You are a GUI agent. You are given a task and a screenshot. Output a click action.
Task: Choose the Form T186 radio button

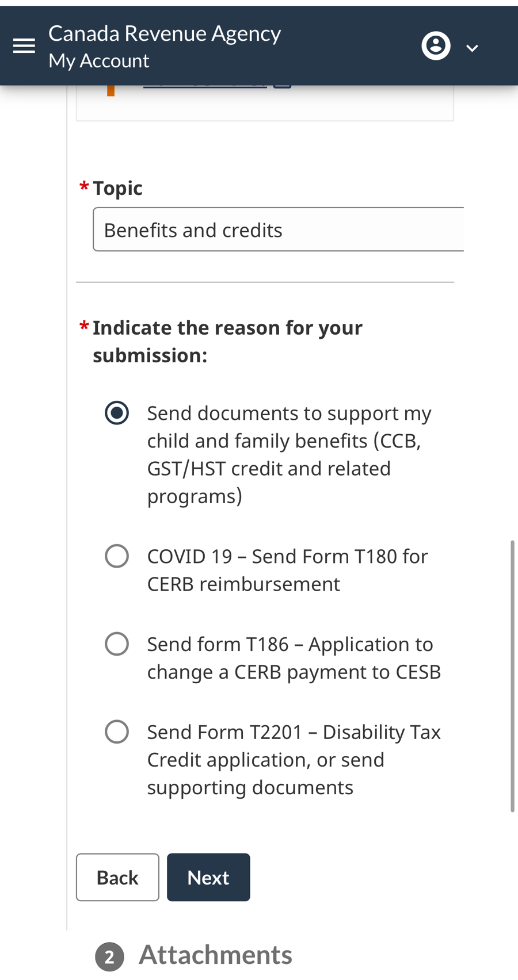point(117,644)
